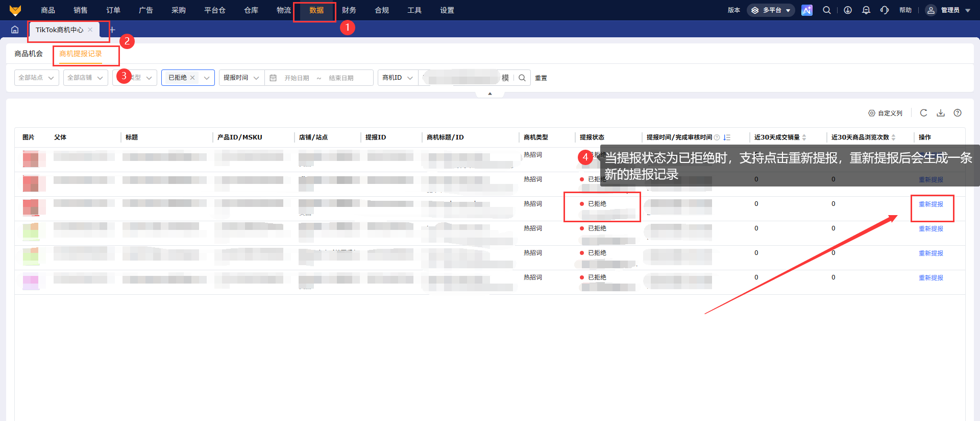Add a new page tab with plus icon

pyautogui.click(x=112, y=30)
